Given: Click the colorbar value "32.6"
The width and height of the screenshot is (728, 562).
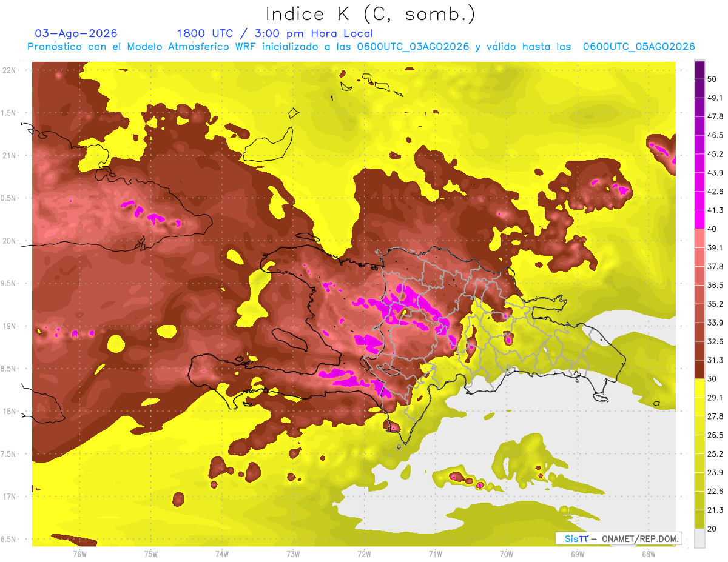Looking at the screenshot, I should coord(716,341).
